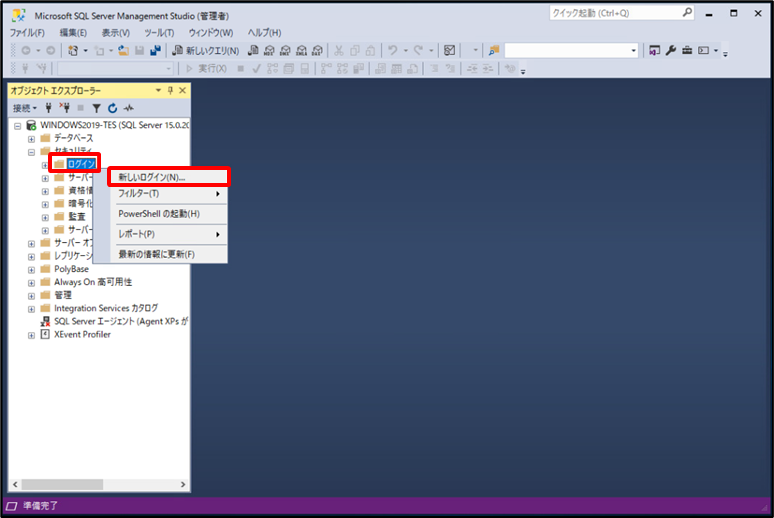The image size is (774, 518).
Task: Click Disconnect icon in Object Explorer
Action: click(65, 108)
